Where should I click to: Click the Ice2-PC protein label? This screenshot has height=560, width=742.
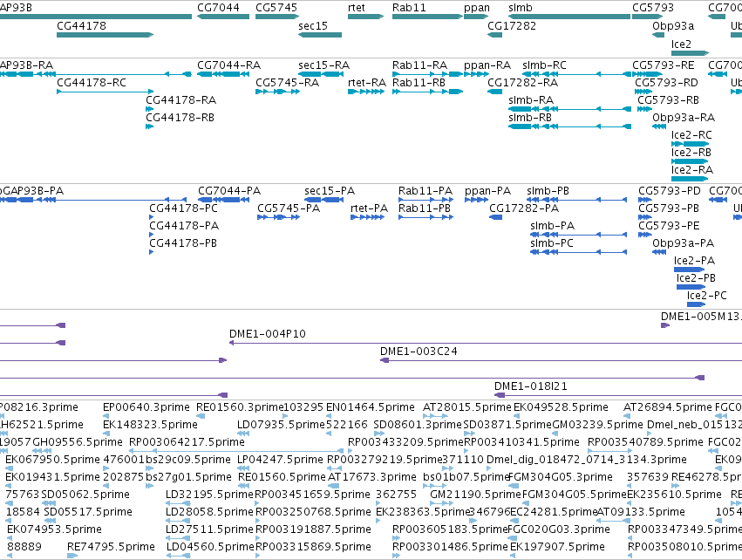pyautogui.click(x=706, y=297)
